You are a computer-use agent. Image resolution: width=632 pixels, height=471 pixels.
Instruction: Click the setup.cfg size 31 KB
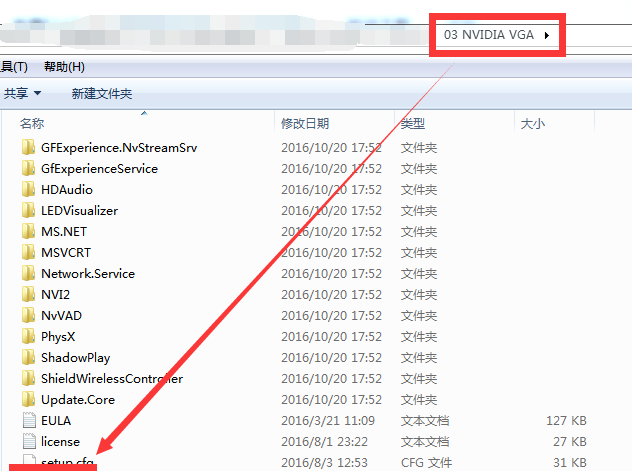pyautogui.click(x=570, y=463)
